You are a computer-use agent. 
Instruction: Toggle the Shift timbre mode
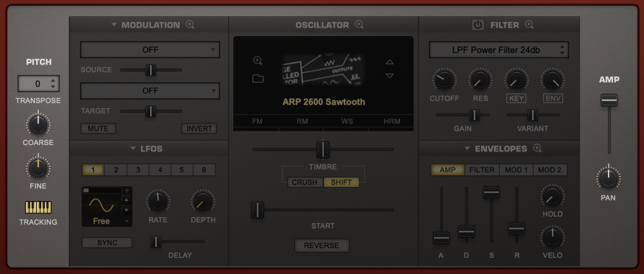pos(341,182)
